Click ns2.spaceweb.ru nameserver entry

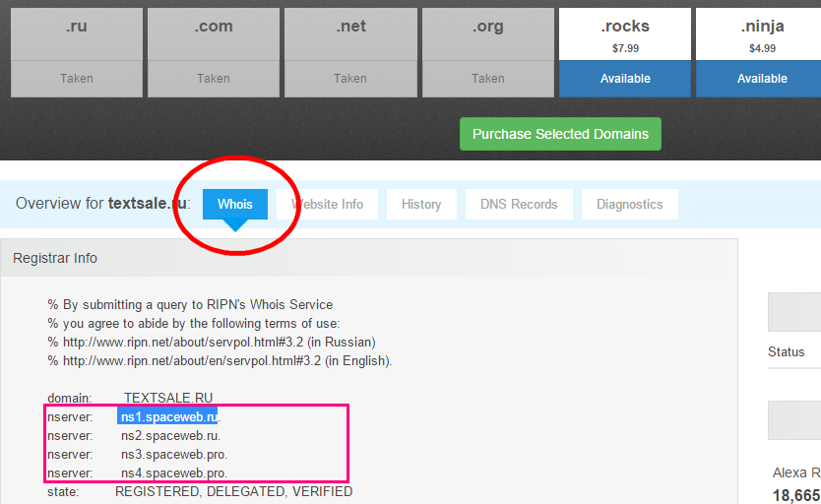(x=170, y=436)
